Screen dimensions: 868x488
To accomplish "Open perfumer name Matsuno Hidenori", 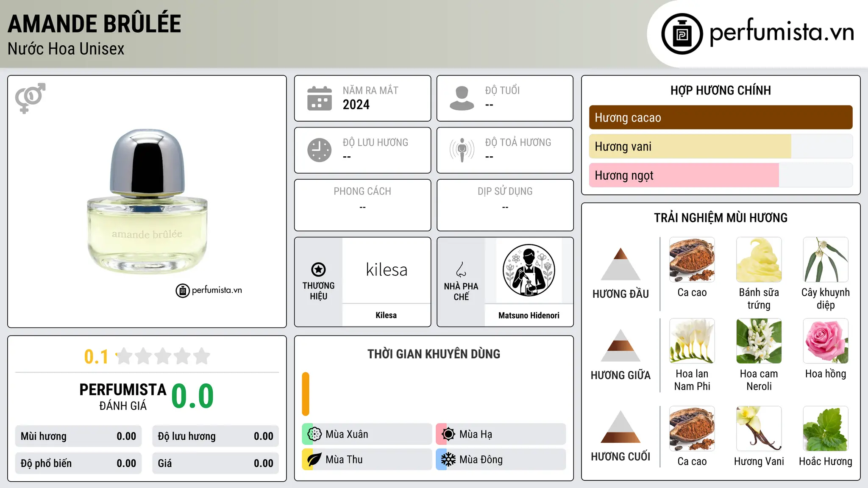I will coord(529,315).
